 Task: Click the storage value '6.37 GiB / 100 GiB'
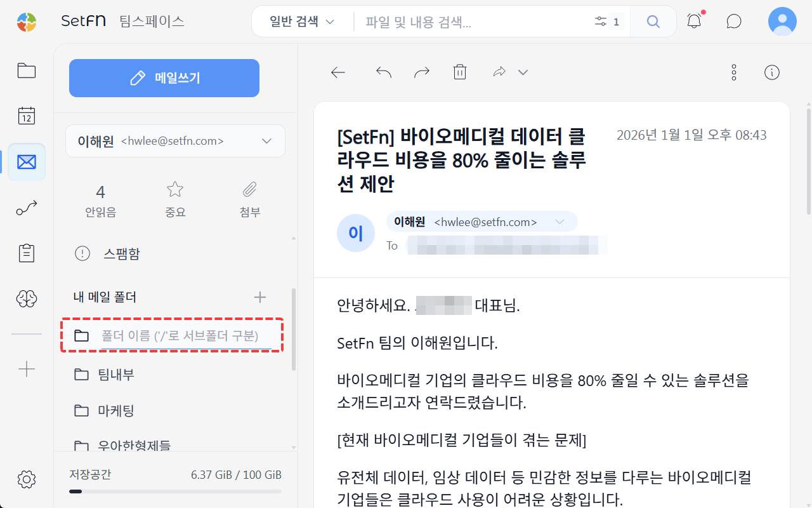pyautogui.click(x=236, y=475)
